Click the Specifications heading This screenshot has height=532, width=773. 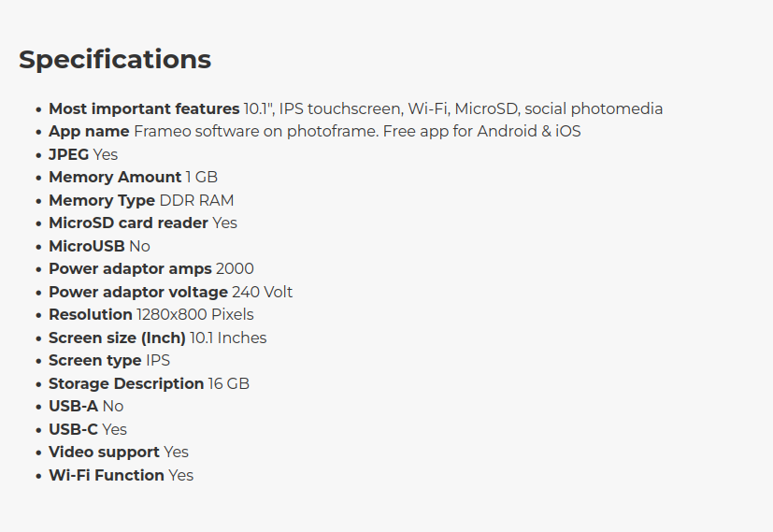point(115,60)
